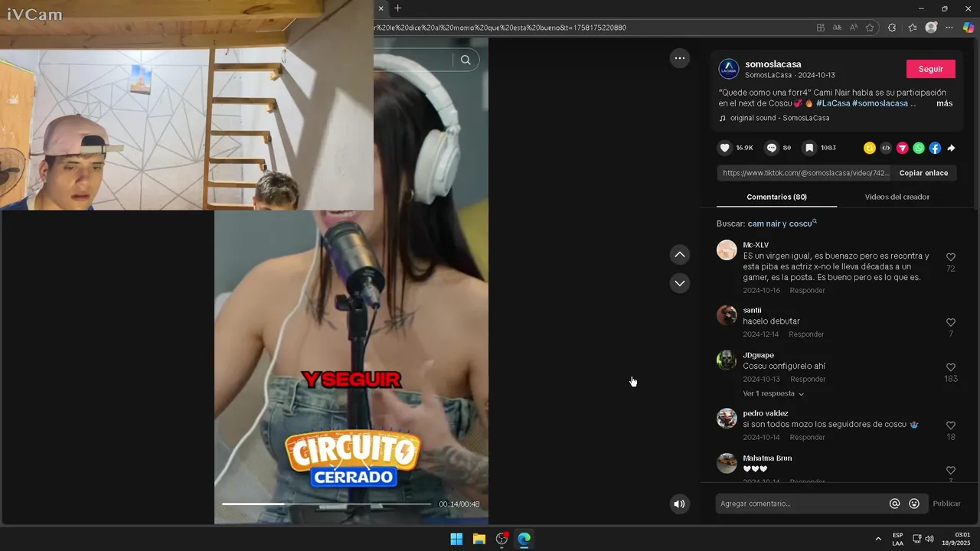Like the comment by Mc-XLV
The height and width of the screenshot is (551, 980).
[x=951, y=258]
